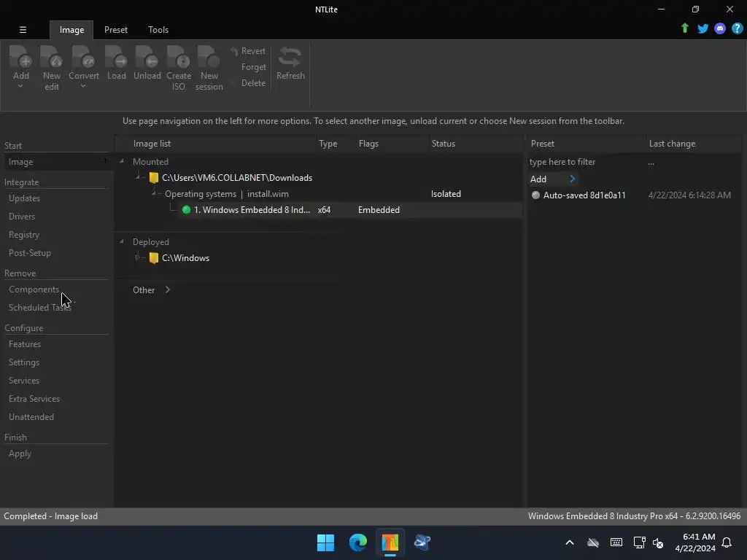This screenshot has height=560, width=747.
Task: Open the Drivers page
Action: point(22,216)
